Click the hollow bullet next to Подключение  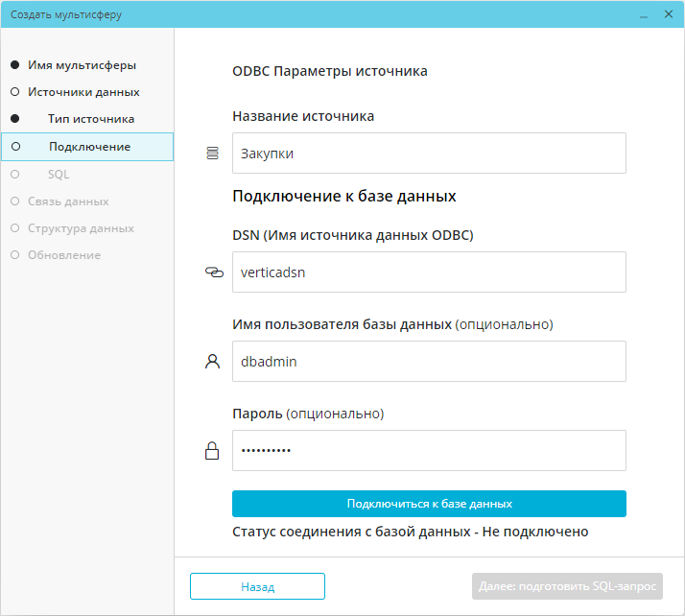click(15, 147)
